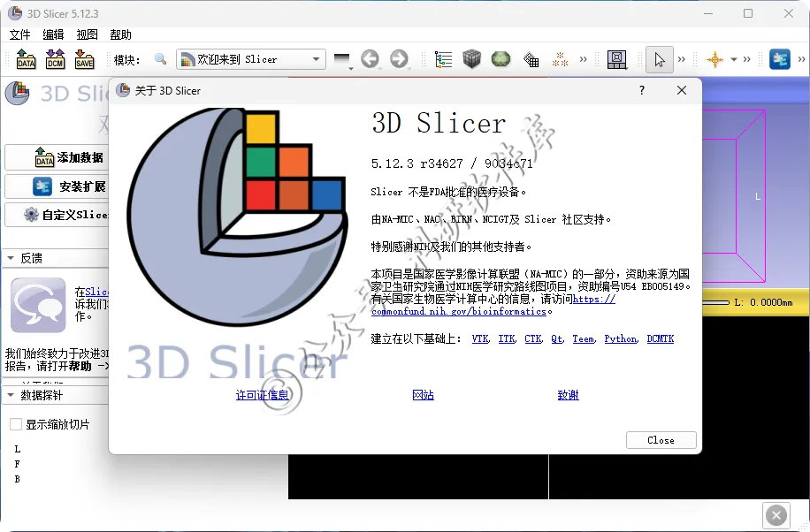Open the 文件 menu

(x=19, y=34)
